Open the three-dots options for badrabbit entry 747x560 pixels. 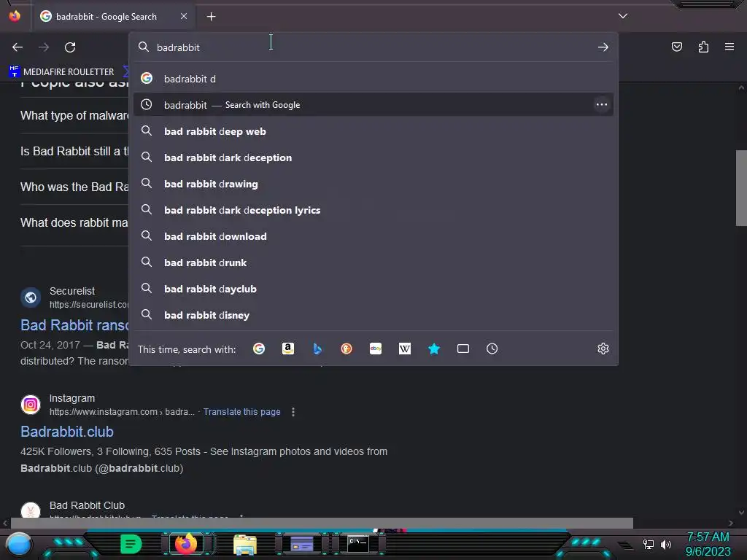[x=602, y=104]
